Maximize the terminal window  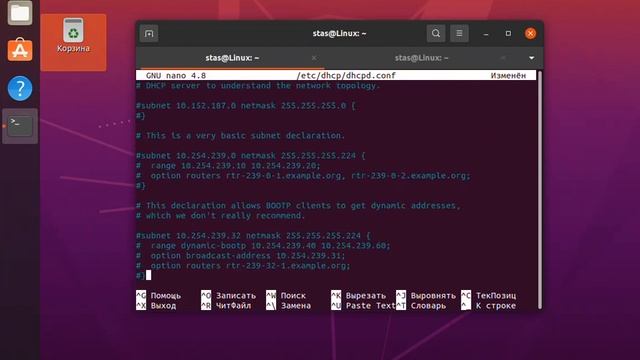coord(508,33)
